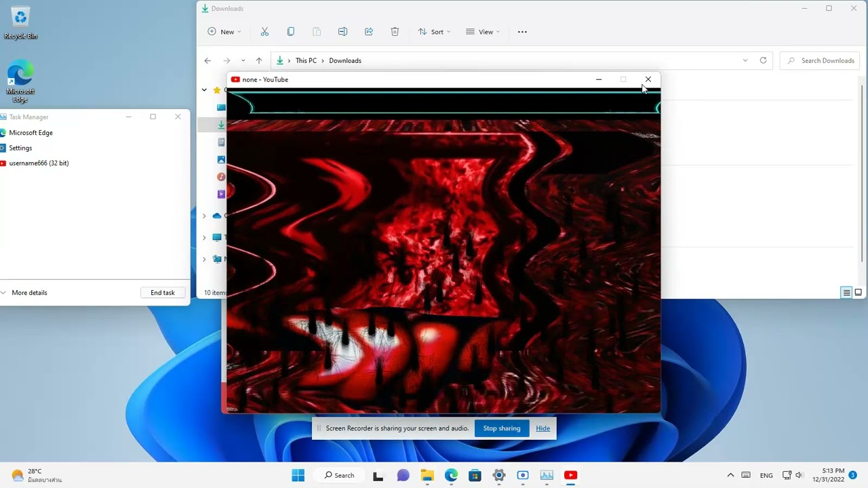Select the Documents icon in navigation pane
This screenshot has width=868, height=488.
[221, 142]
